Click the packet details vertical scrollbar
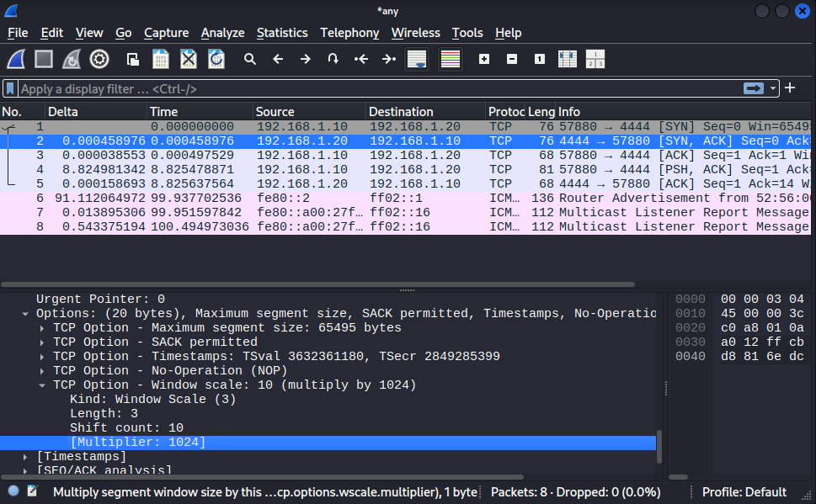The height and width of the screenshot is (504, 816). (660, 446)
